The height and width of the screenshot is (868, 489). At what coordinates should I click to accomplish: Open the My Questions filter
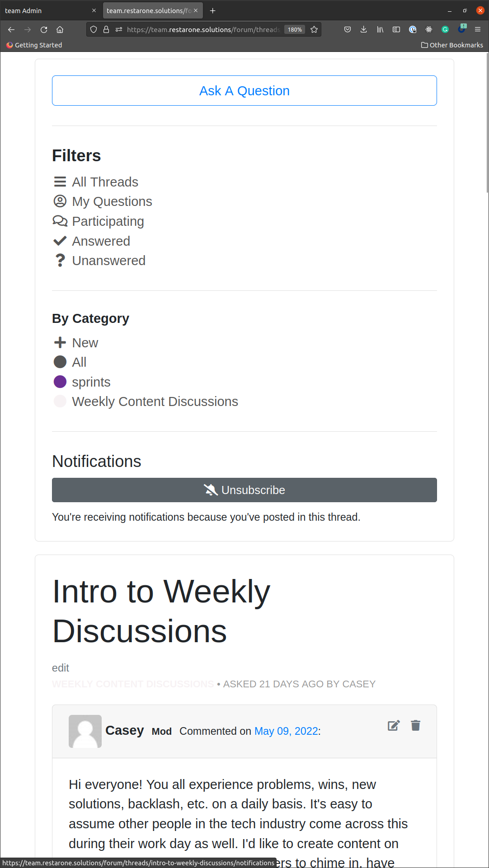112,201
